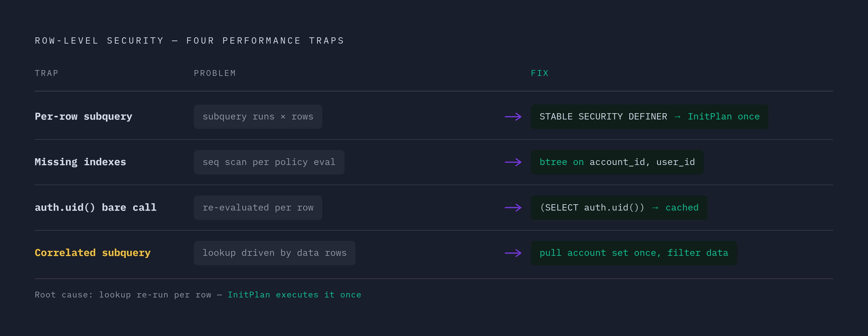The image size is (868, 336).
Task: Click the 'PROBLEM' column header
Action: (215, 73)
